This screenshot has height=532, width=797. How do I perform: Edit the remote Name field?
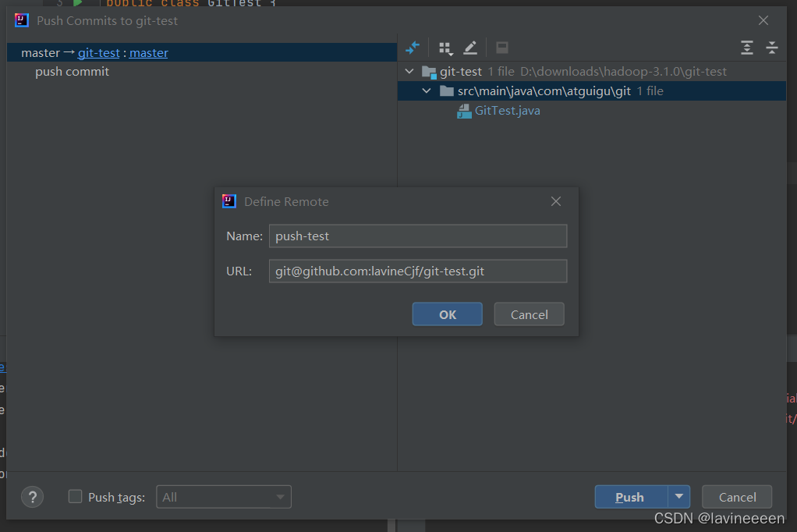(x=418, y=236)
